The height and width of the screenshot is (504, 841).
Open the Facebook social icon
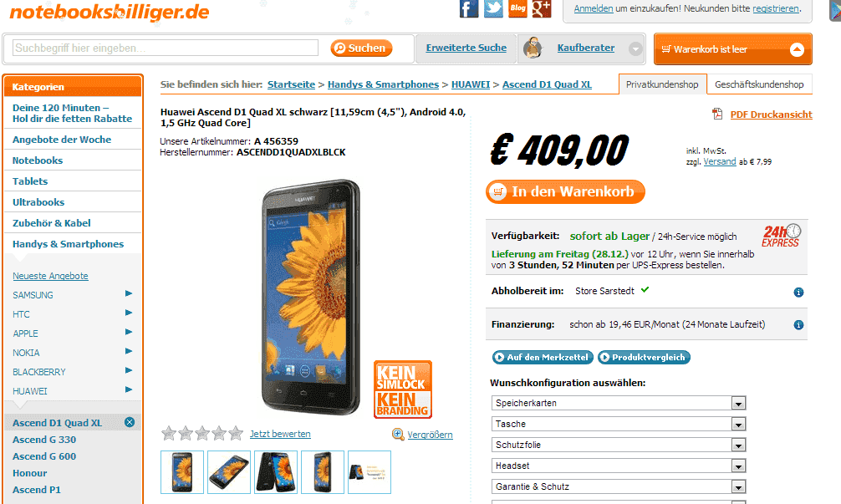(x=469, y=8)
